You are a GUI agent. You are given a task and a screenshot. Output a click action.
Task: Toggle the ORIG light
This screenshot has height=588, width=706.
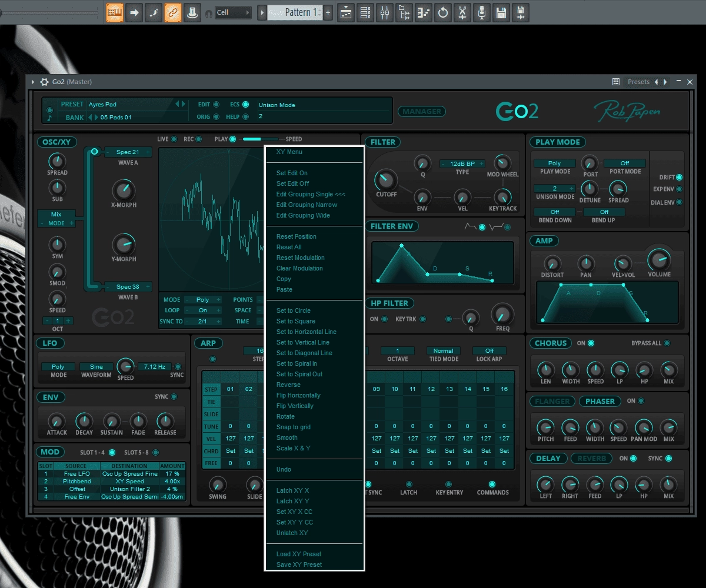coord(217,116)
